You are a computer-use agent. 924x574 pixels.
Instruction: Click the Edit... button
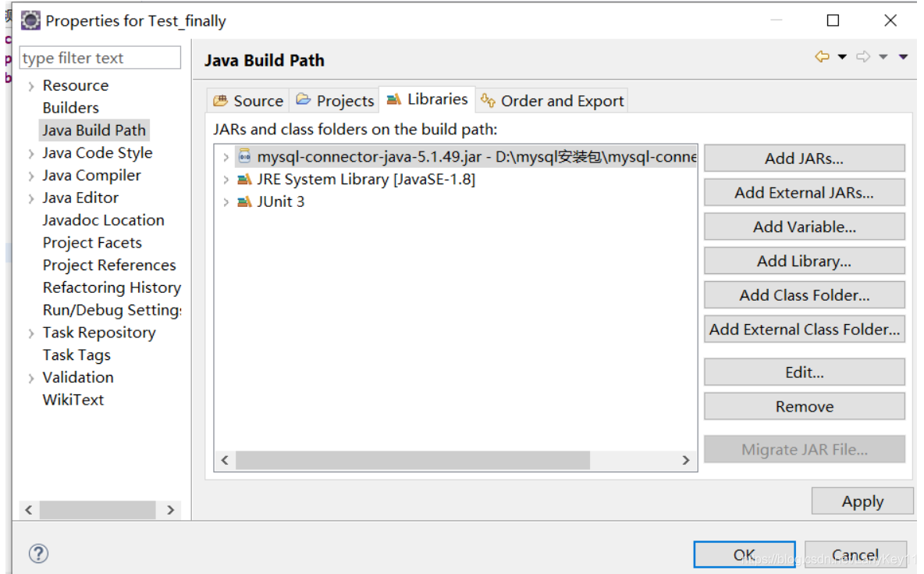pos(805,373)
